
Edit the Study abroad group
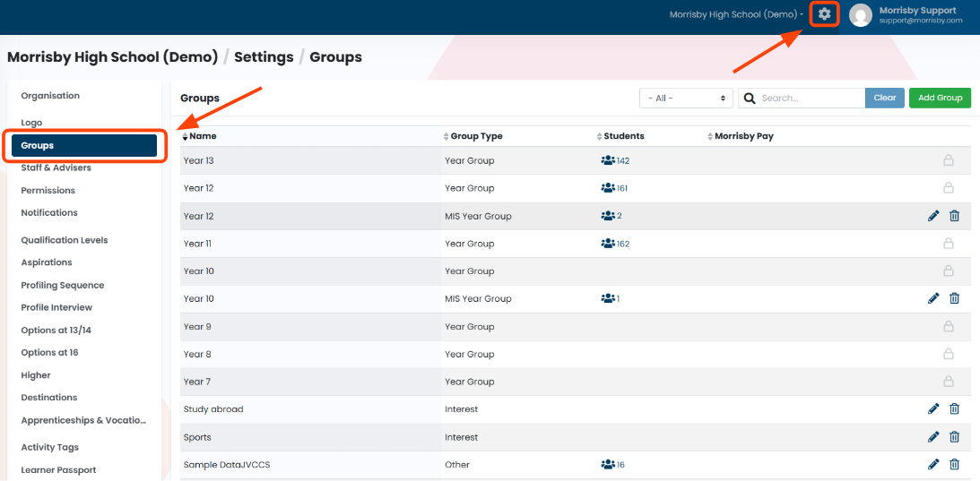[x=933, y=409]
